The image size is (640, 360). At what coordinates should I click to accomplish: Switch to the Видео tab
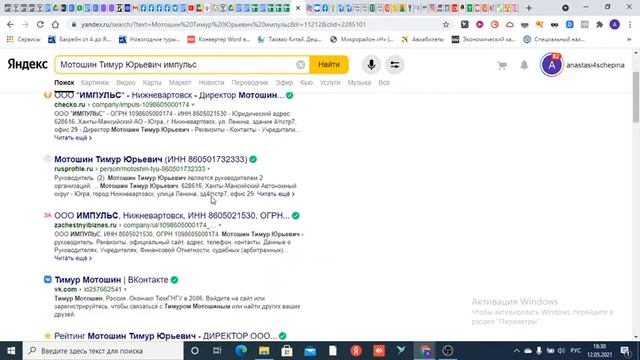tap(126, 82)
